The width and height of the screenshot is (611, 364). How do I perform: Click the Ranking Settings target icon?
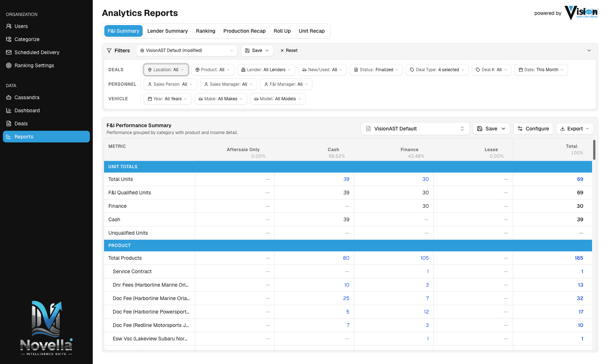(9, 65)
